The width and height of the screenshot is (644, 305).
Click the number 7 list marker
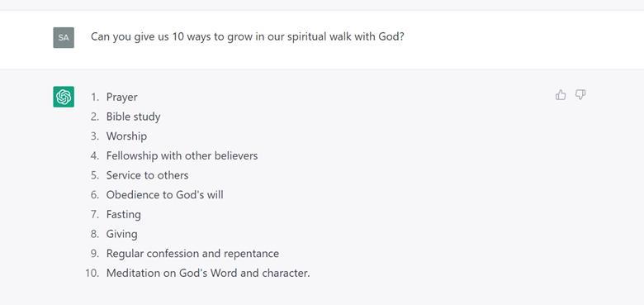click(95, 215)
